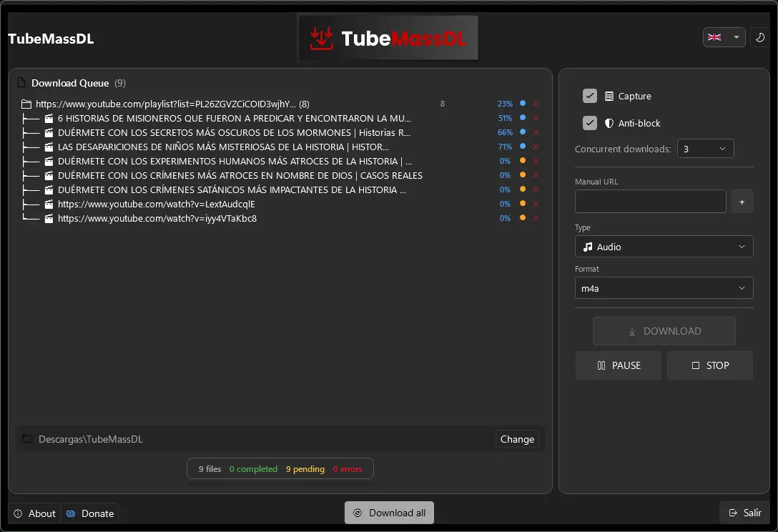Toggle dark mode moon icon

[x=759, y=37]
